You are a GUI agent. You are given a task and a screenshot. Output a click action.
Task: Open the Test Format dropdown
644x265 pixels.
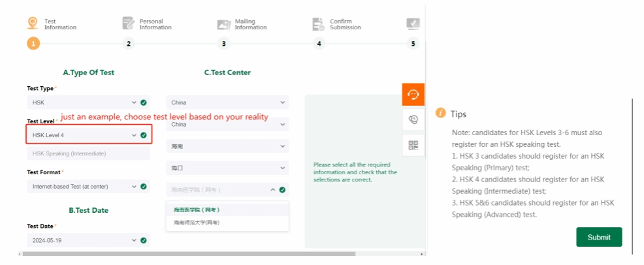click(x=88, y=186)
